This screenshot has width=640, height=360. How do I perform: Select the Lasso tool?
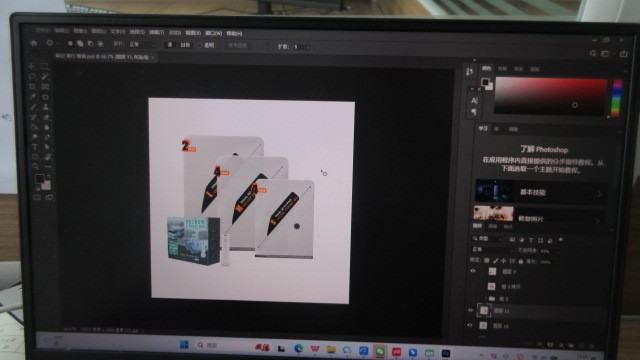tap(32, 76)
